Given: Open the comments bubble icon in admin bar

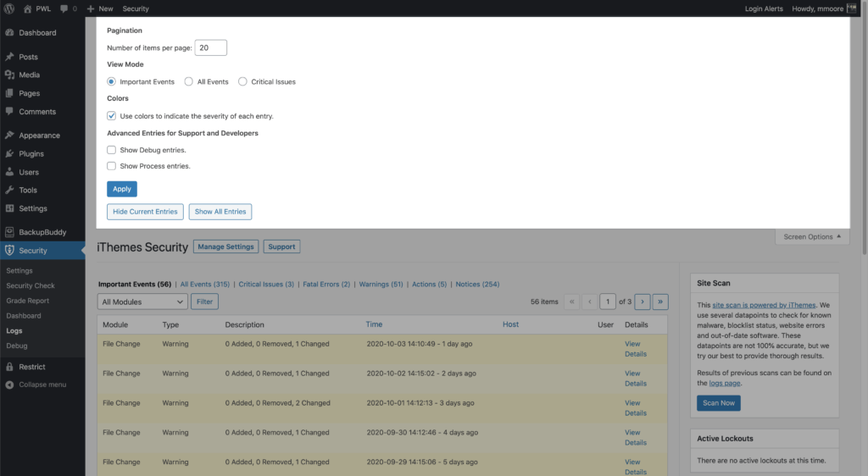Looking at the screenshot, I should pos(64,8).
